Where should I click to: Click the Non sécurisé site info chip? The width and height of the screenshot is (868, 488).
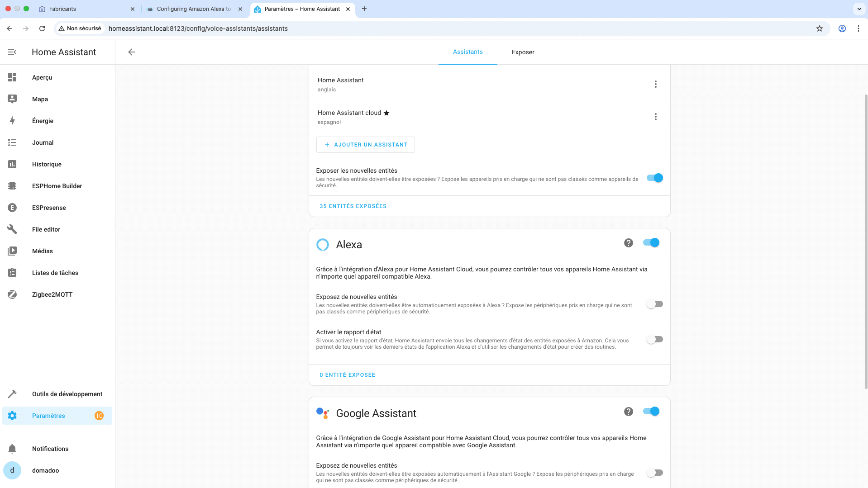(x=80, y=28)
